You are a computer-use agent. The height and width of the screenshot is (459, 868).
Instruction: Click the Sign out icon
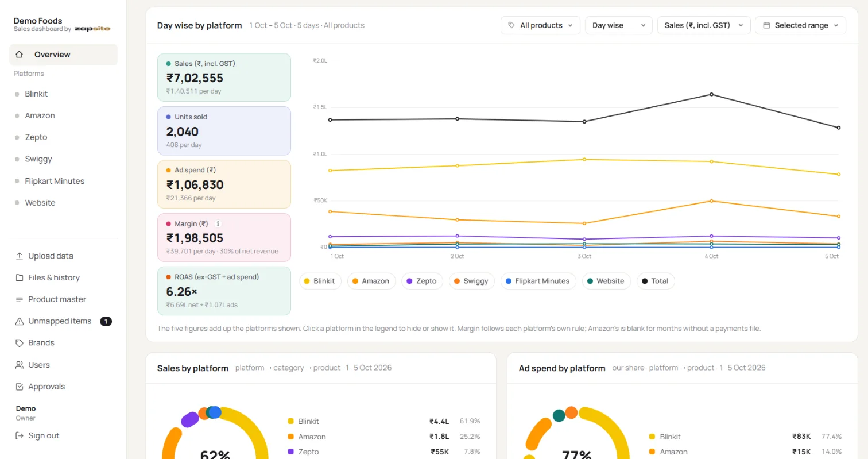(20, 435)
